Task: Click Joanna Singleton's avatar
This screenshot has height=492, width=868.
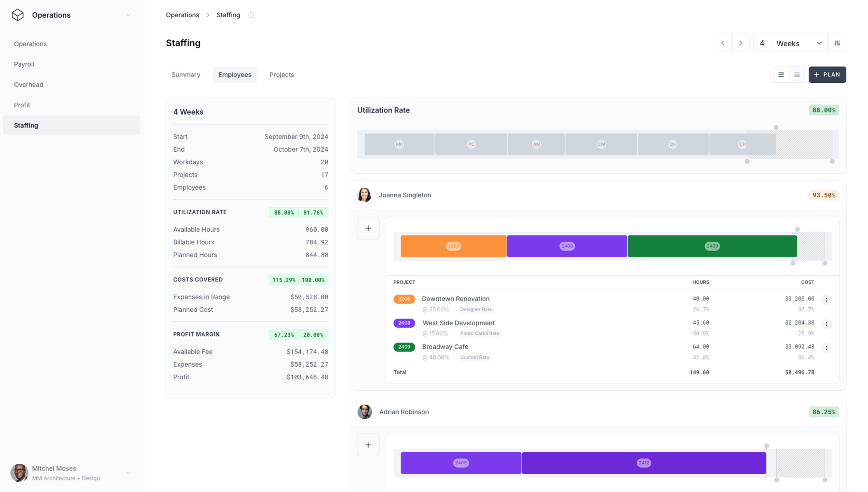Action: coord(364,195)
